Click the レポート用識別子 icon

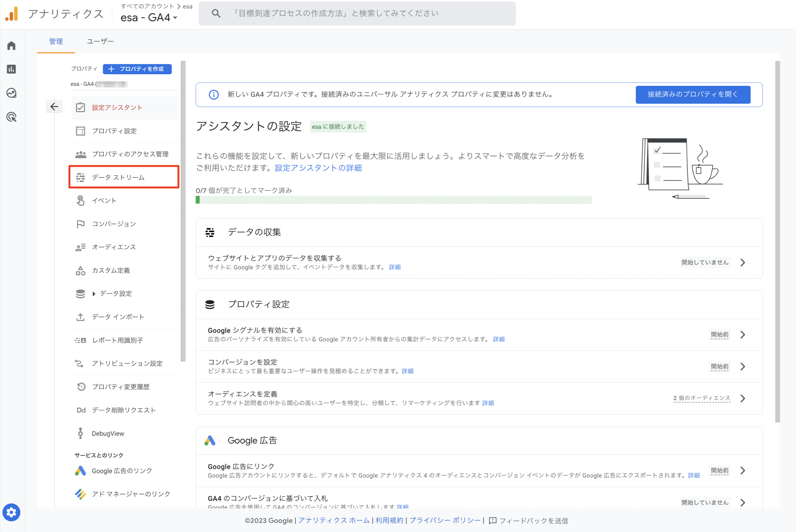click(81, 340)
